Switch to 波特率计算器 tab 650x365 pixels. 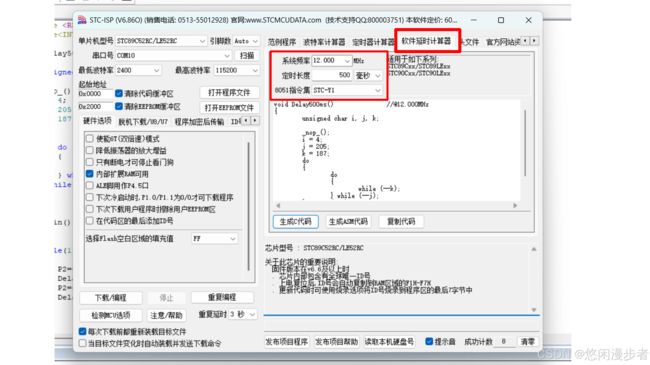coord(324,42)
